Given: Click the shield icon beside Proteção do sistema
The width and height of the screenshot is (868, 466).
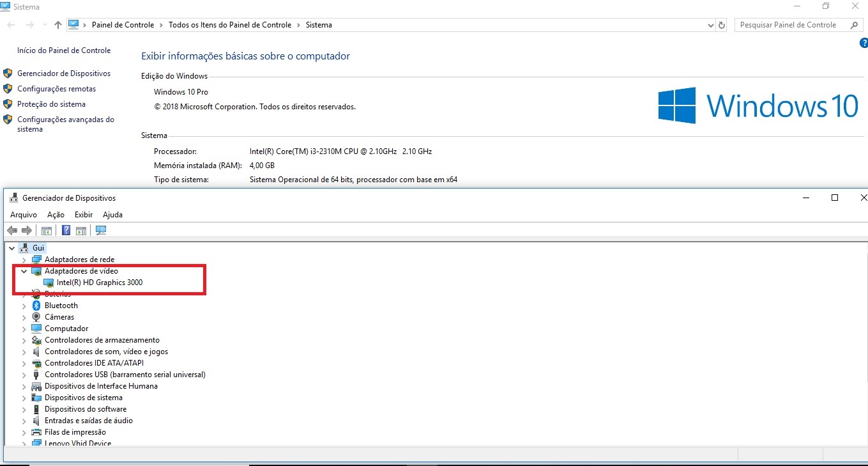Looking at the screenshot, I should [8, 104].
